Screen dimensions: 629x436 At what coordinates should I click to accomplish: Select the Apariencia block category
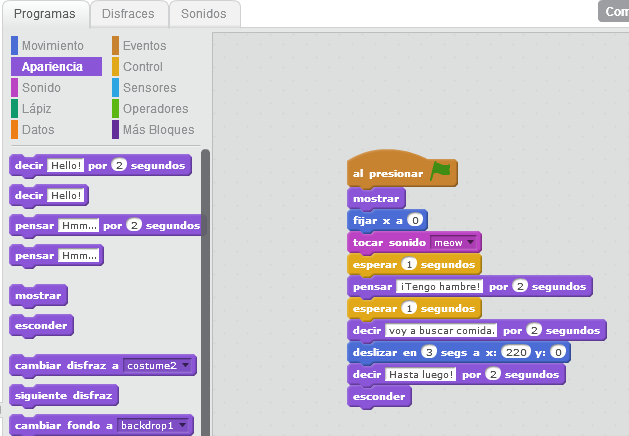point(56,67)
